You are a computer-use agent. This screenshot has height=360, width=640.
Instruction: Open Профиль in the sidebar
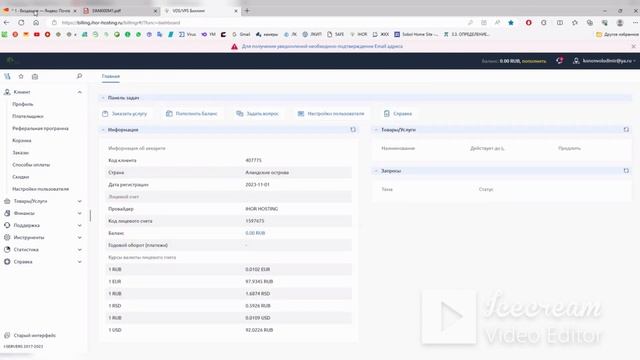(23, 104)
